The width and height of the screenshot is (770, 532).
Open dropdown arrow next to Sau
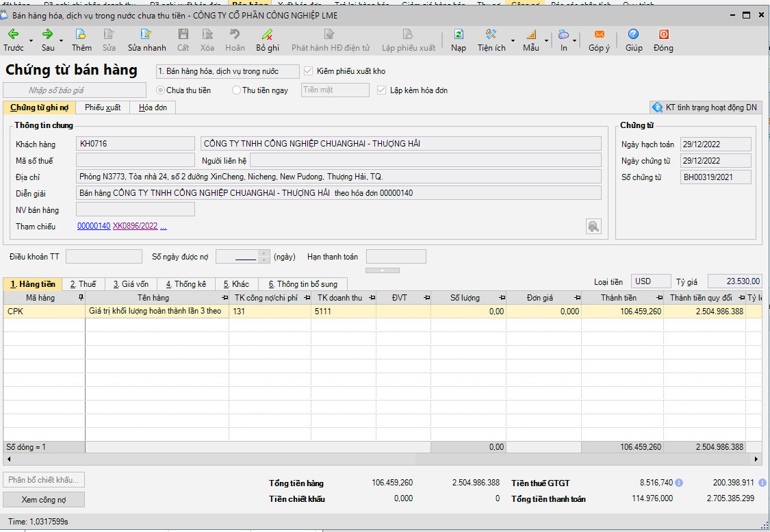click(x=62, y=41)
